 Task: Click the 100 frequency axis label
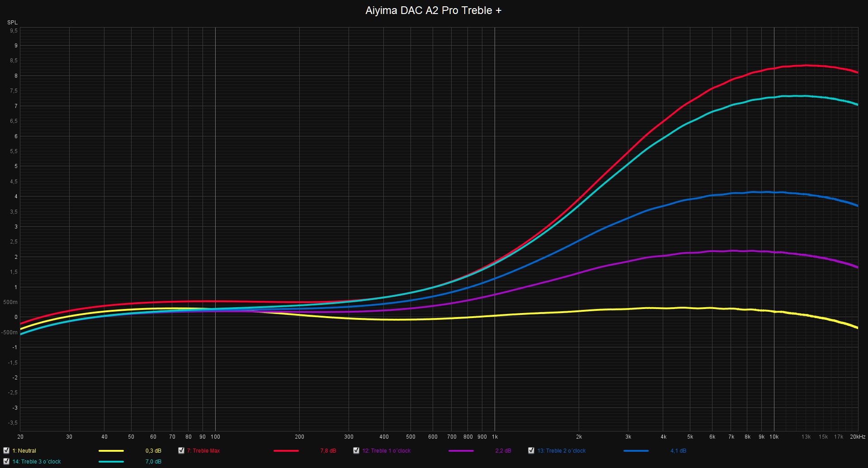(215, 437)
